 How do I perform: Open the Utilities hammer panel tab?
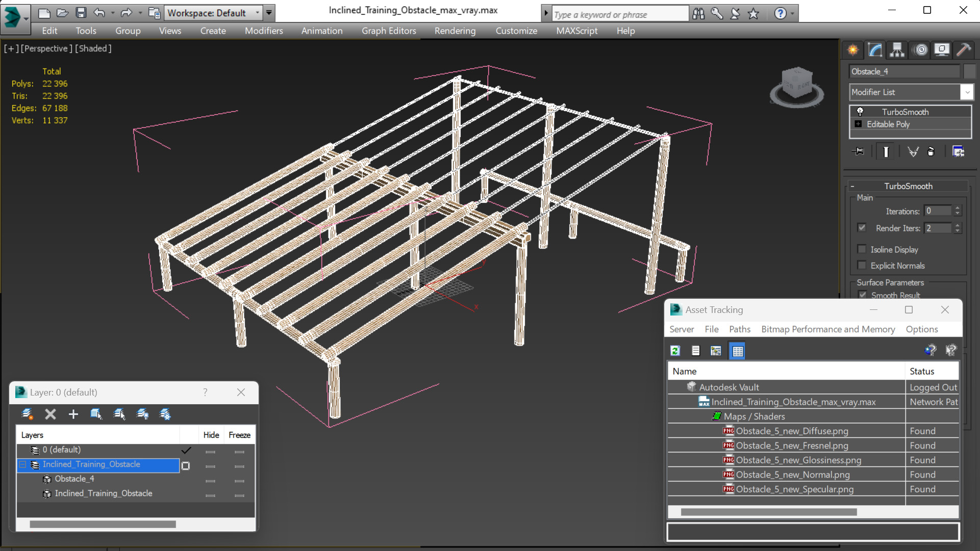tap(964, 49)
